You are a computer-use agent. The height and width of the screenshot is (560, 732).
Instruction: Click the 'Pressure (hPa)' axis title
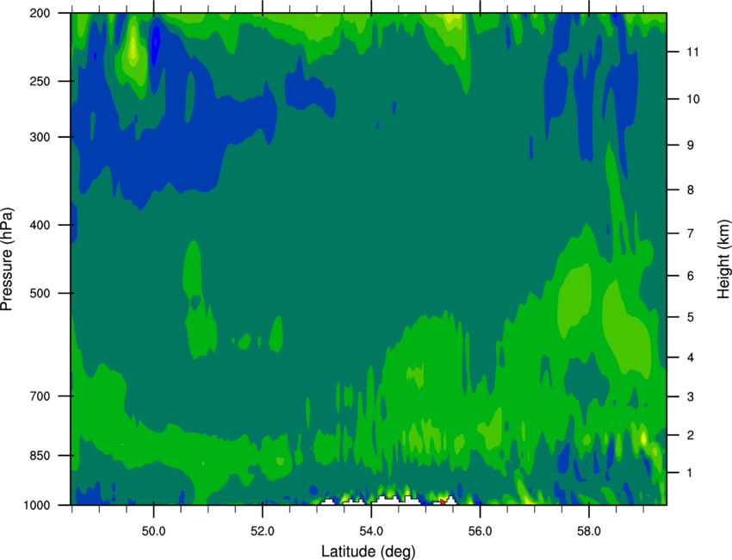click(x=7, y=259)
